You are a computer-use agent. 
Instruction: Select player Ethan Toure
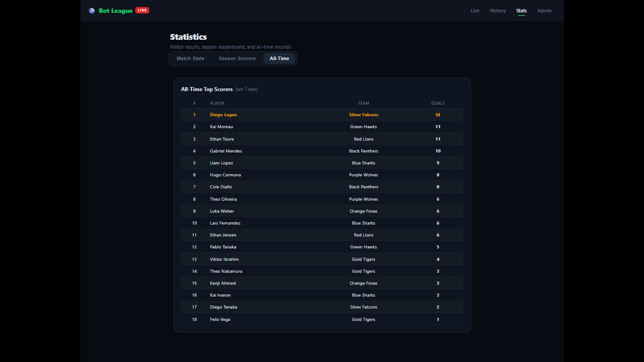coord(222,139)
